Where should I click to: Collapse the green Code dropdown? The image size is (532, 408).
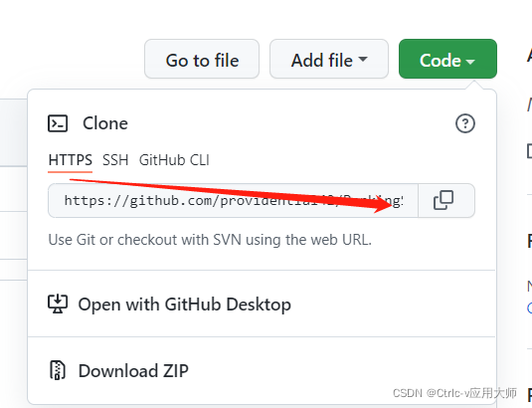(447, 59)
